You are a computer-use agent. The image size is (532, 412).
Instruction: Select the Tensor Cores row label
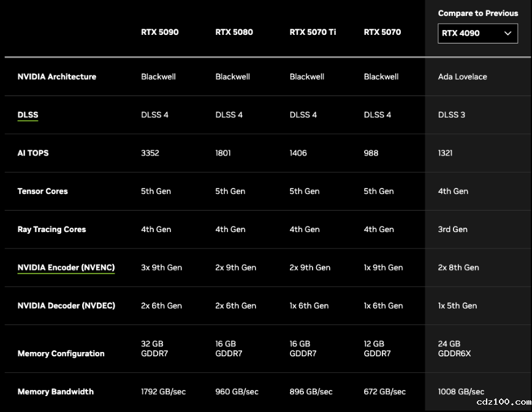coord(42,191)
